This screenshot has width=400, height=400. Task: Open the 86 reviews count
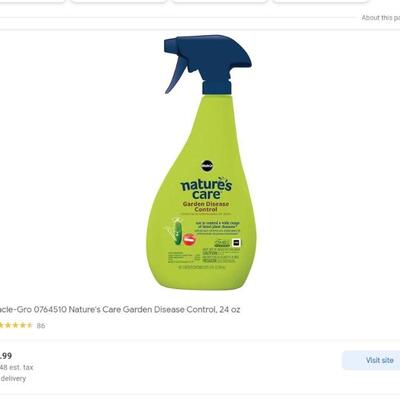[x=41, y=326]
